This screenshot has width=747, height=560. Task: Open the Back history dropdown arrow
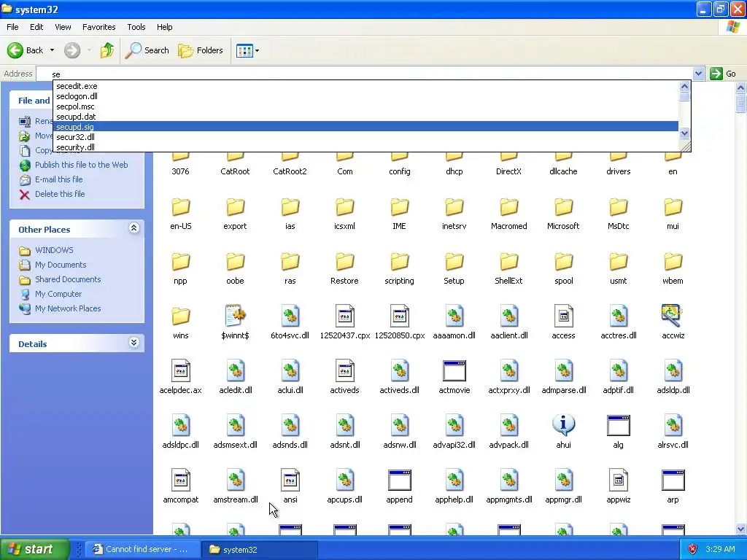click(x=52, y=50)
